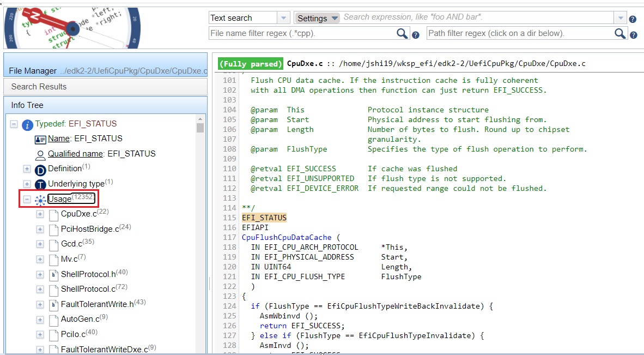
Task: Open the Search Results panel
Action: [106, 87]
